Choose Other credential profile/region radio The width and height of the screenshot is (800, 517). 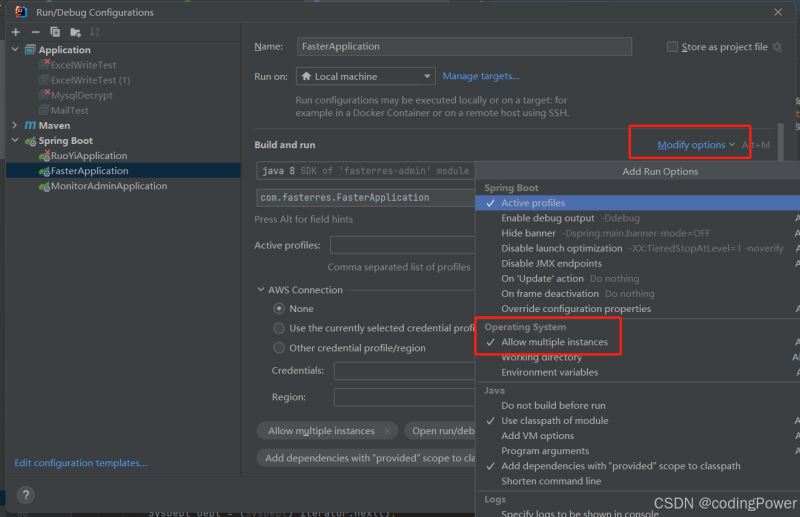pyautogui.click(x=279, y=348)
